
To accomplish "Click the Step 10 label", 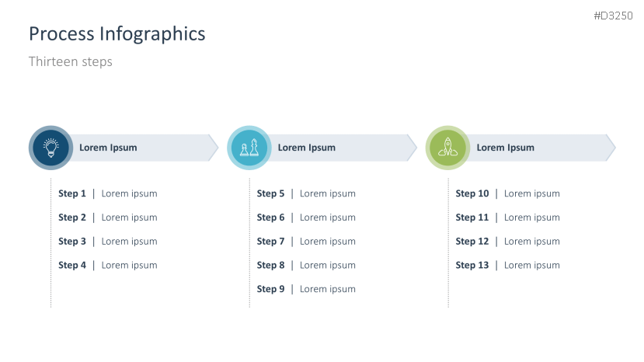I will coord(472,193).
